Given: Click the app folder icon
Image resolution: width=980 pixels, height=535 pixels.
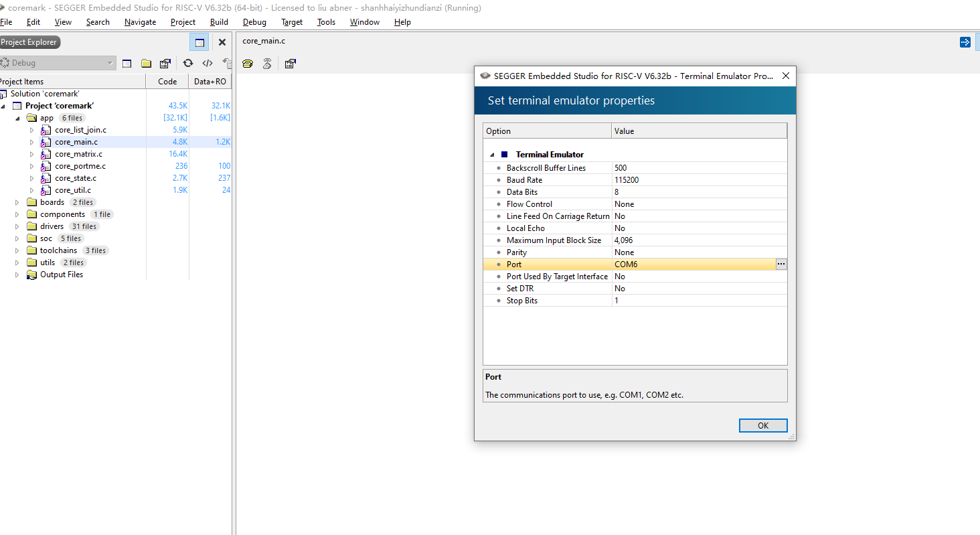Looking at the screenshot, I should coord(31,118).
